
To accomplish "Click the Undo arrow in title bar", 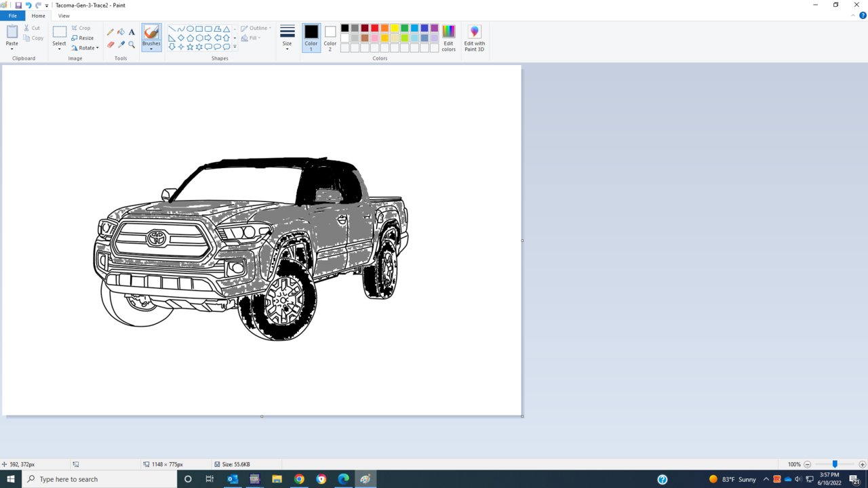I will [x=28, y=5].
